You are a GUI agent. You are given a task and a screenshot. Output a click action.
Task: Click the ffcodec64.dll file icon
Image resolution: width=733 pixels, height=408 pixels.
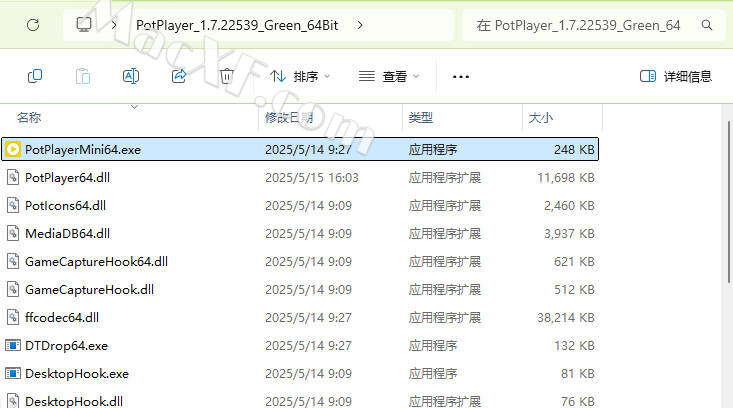[x=13, y=317]
